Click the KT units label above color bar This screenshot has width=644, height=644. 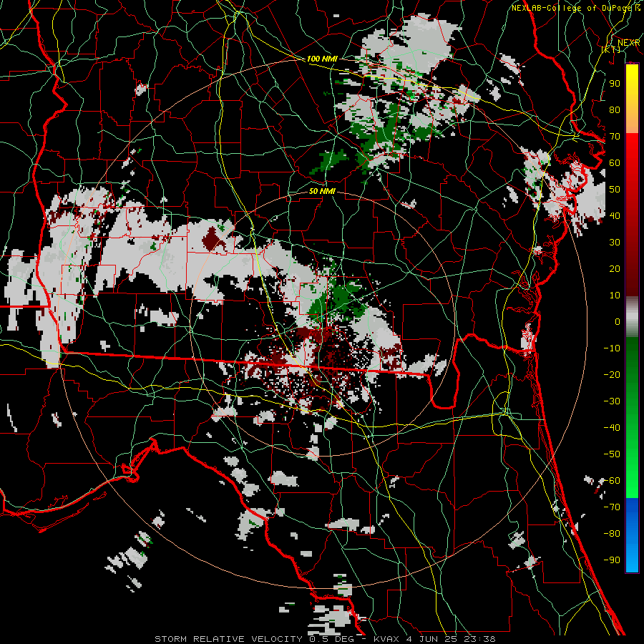point(611,49)
